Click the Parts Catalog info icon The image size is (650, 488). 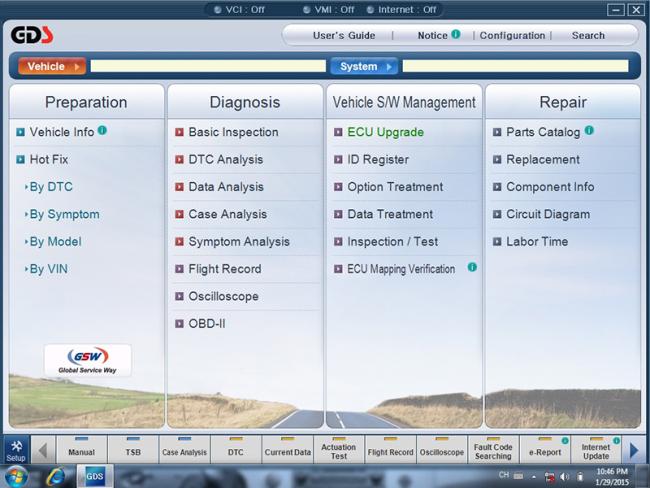point(589,131)
